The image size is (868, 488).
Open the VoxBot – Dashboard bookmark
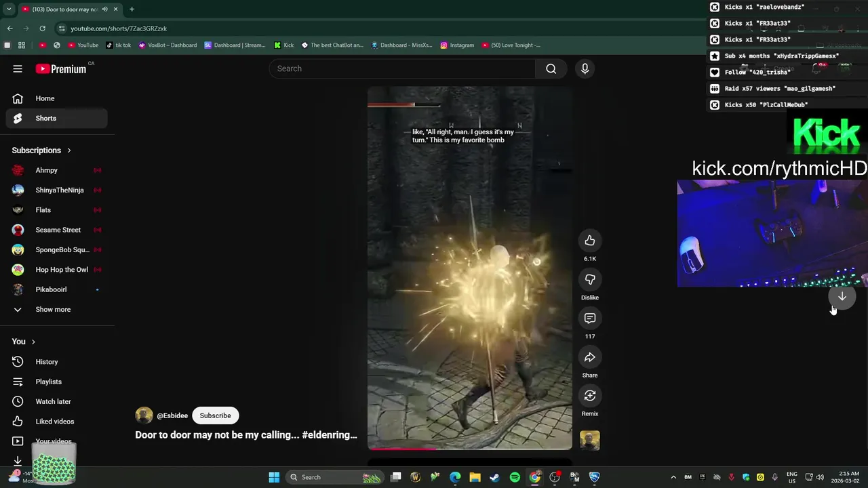coord(167,45)
